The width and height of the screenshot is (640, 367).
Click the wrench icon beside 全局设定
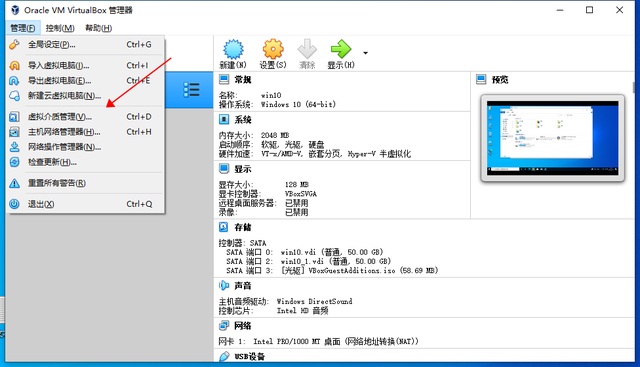(14, 44)
